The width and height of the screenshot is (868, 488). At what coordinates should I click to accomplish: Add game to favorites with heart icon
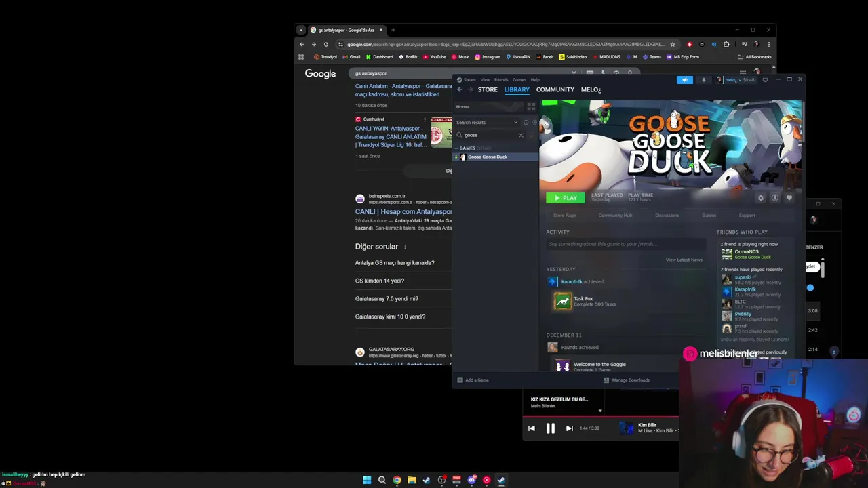click(x=789, y=198)
